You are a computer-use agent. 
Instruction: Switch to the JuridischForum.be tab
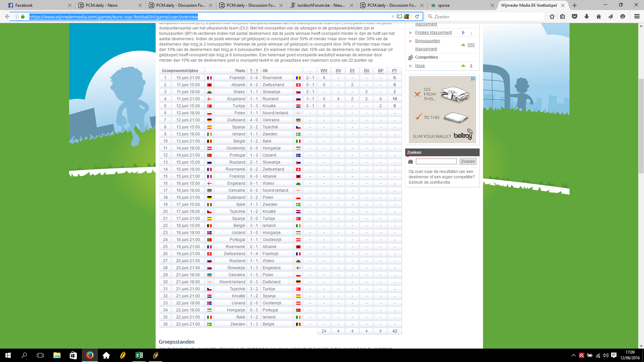[x=320, y=5]
